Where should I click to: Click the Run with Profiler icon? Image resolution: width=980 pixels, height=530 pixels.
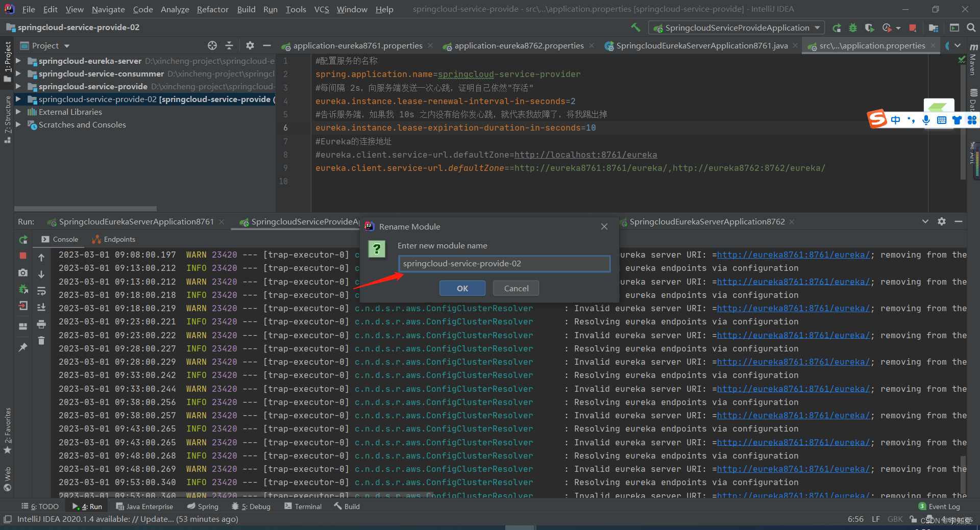point(887,28)
